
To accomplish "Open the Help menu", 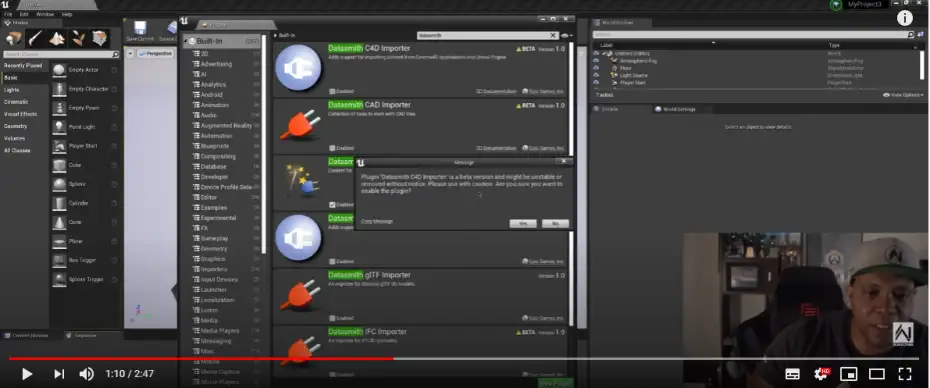I will pyautogui.click(x=67, y=14).
